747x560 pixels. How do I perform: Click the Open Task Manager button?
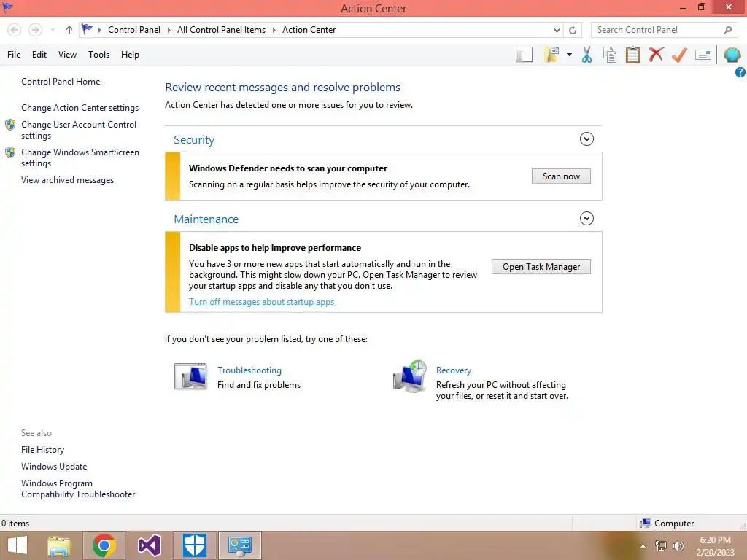click(541, 267)
